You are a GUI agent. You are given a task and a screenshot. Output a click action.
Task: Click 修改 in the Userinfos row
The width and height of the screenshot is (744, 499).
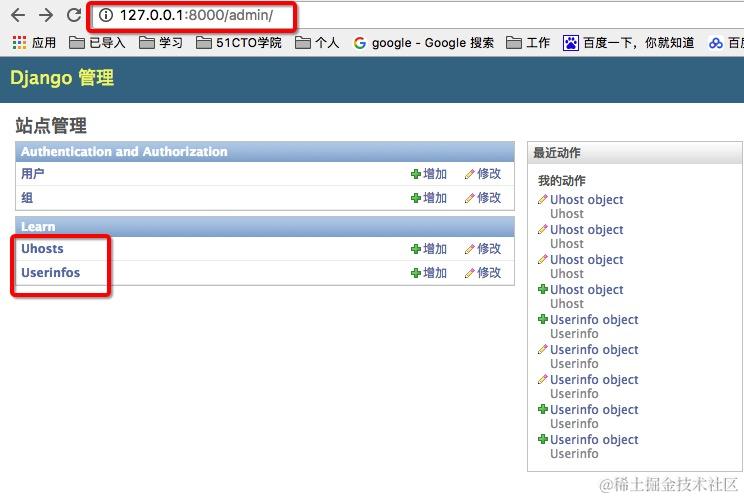coord(483,273)
